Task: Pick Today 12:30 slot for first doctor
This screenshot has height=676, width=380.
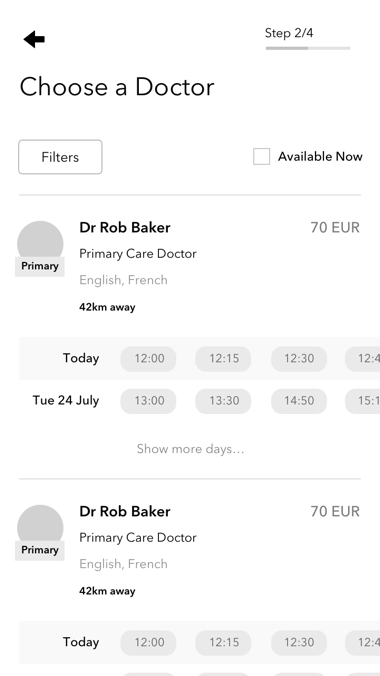Action: 299,359
